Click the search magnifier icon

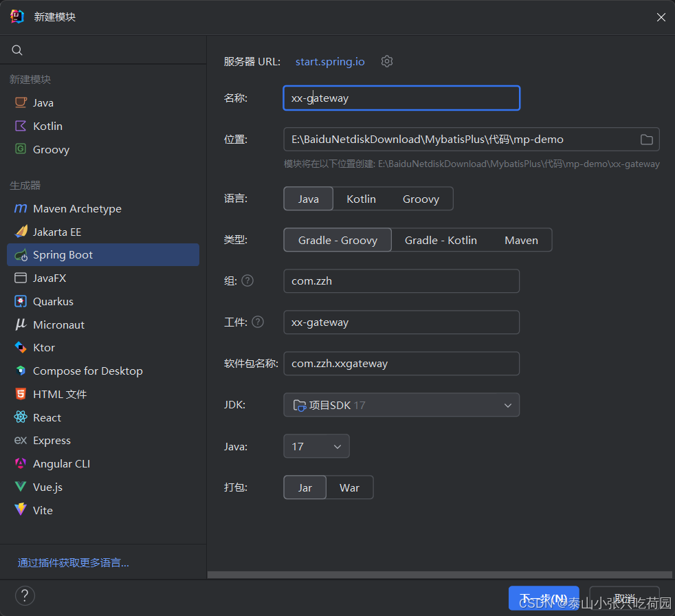17,50
